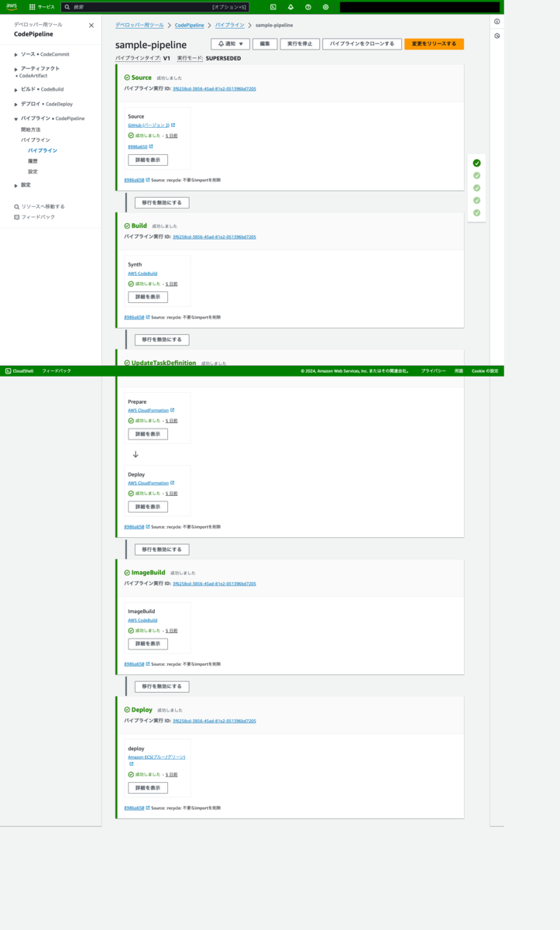Open 用語 link in footer
Viewport: 560px width, 930px height.
coord(459,371)
